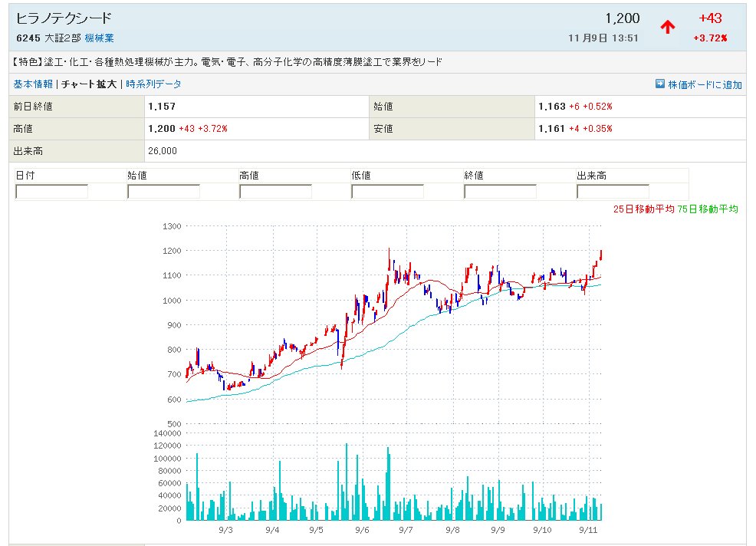Click the 前日終値 label cell
756x546 pixels.
click(x=77, y=107)
